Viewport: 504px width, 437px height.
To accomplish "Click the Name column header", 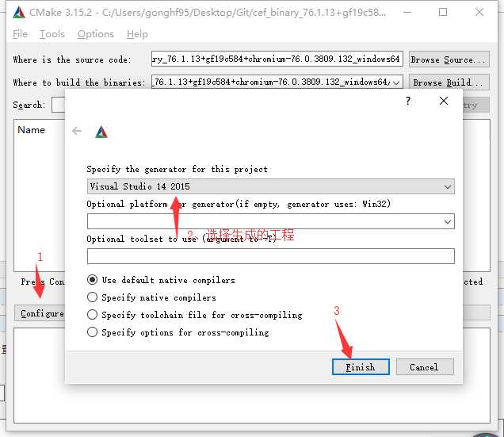I will point(32,130).
